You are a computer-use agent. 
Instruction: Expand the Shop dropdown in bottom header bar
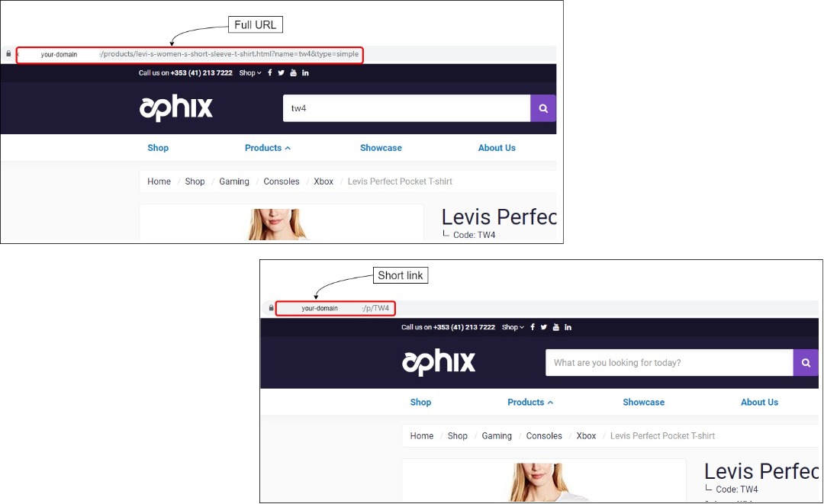(513, 327)
